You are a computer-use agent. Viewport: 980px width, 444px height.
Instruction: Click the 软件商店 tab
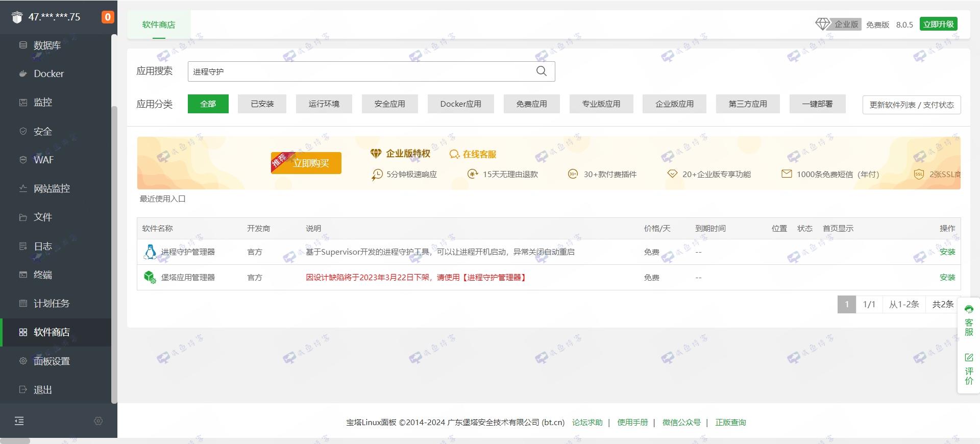pos(159,24)
